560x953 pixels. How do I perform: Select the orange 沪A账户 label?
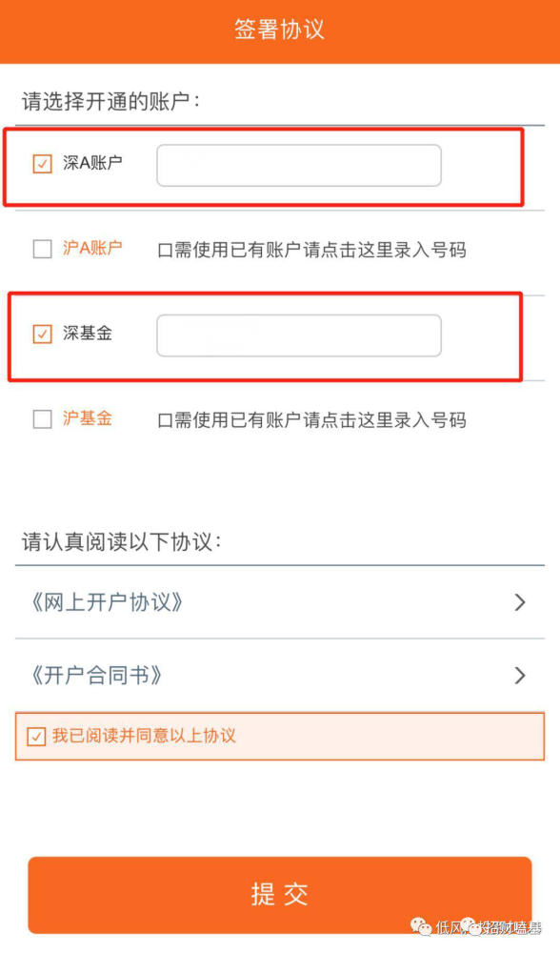point(92,248)
